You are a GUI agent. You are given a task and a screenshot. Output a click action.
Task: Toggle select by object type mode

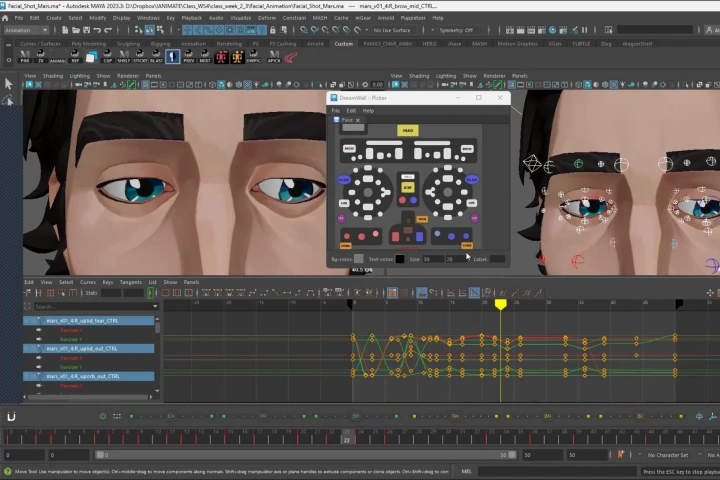pos(150,30)
